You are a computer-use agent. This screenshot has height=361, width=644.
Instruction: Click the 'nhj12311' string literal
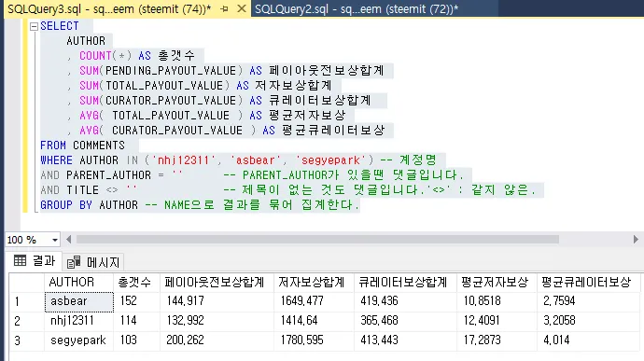click(x=183, y=160)
